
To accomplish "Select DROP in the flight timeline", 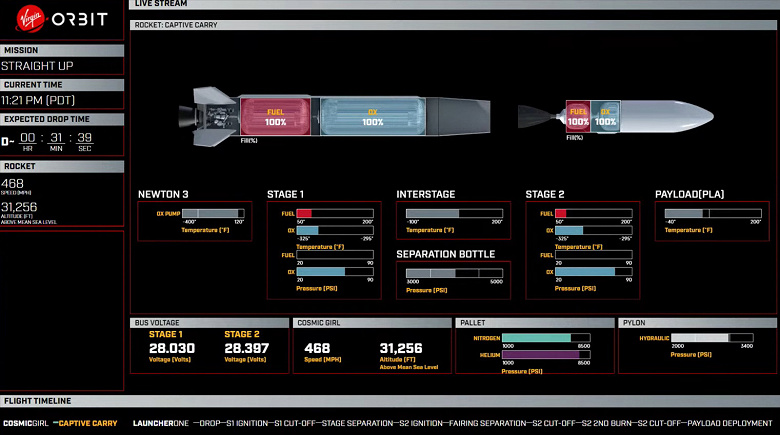I will pos(209,424).
